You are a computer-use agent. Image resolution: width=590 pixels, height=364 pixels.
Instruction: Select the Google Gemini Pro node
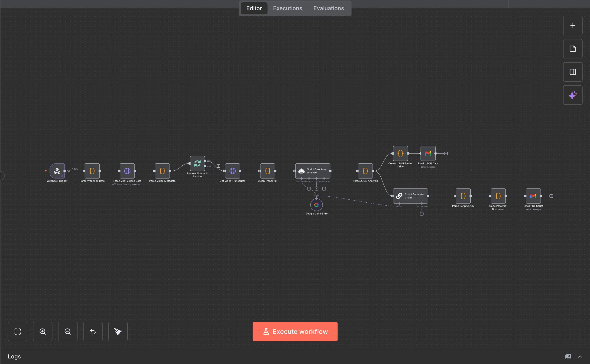point(316,205)
